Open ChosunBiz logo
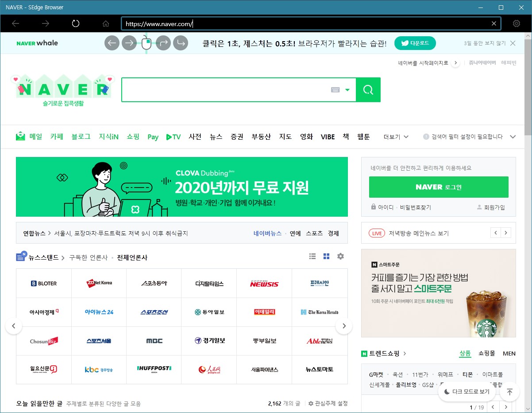The height and width of the screenshot is (413, 532). tap(44, 341)
